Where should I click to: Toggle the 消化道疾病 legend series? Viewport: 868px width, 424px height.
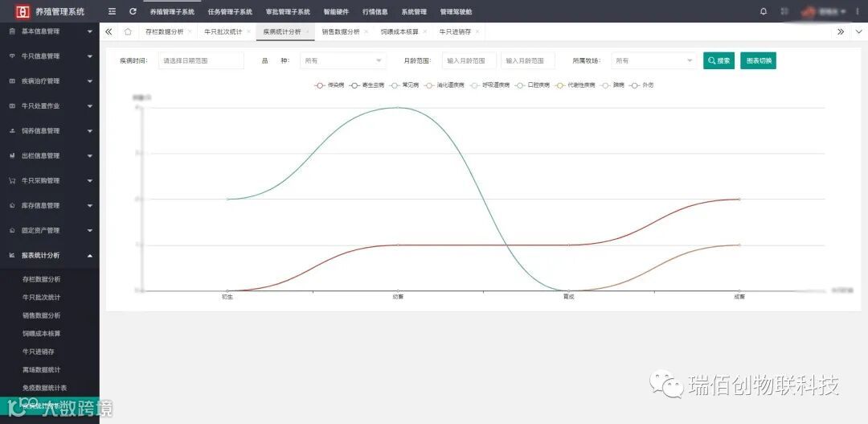click(x=444, y=85)
